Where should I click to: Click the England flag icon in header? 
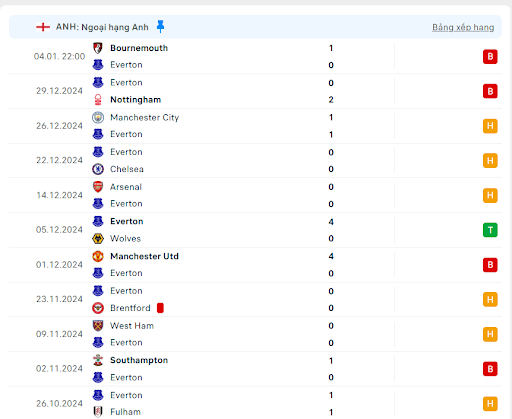43,27
